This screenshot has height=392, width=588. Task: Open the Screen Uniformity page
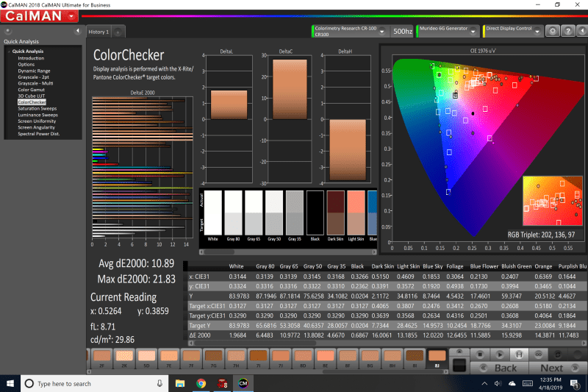point(37,121)
